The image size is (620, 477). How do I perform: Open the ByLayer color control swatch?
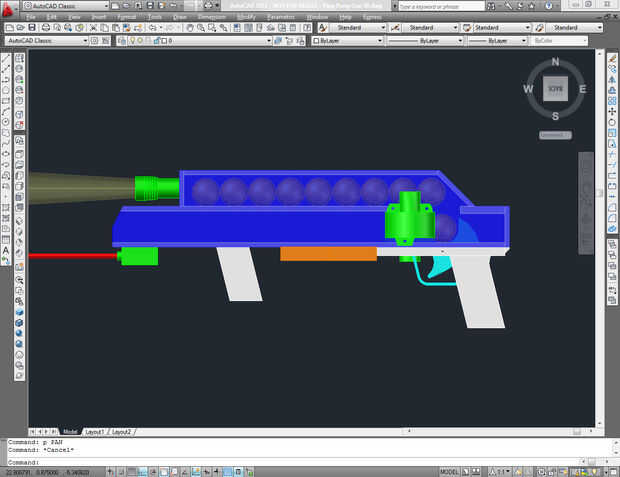click(x=348, y=41)
